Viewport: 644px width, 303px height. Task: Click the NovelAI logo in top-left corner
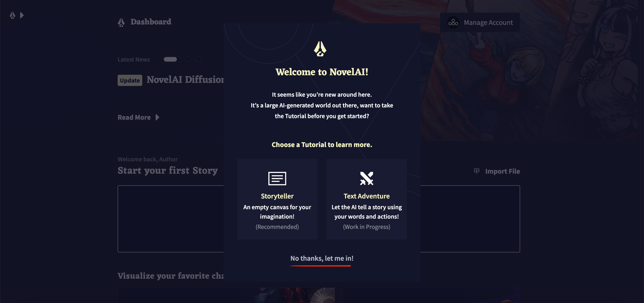coord(13,15)
